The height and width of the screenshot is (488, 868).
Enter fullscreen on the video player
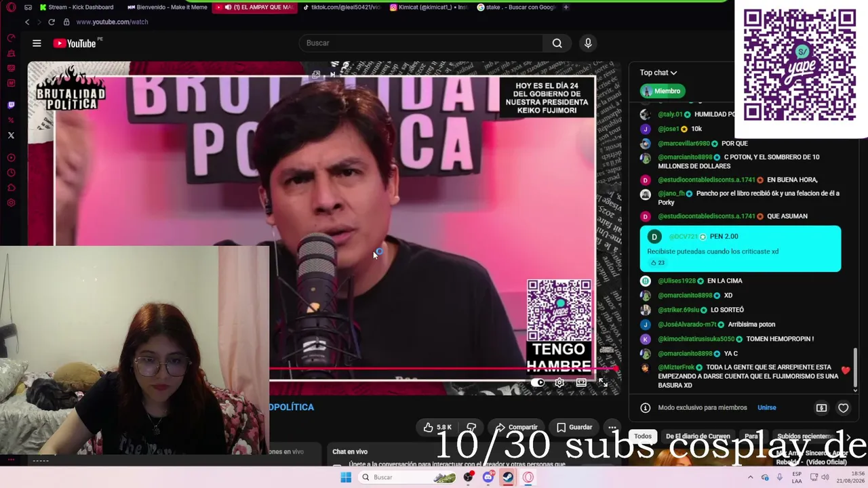(603, 383)
